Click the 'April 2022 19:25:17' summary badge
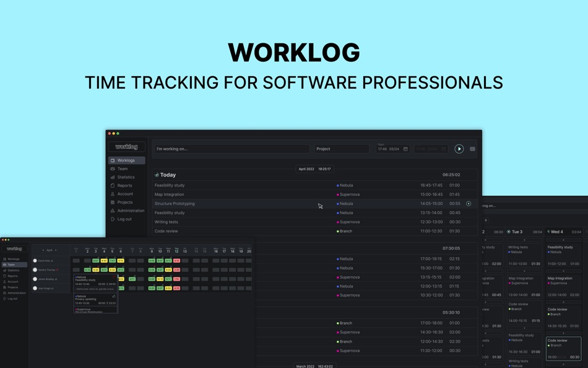 [314, 169]
